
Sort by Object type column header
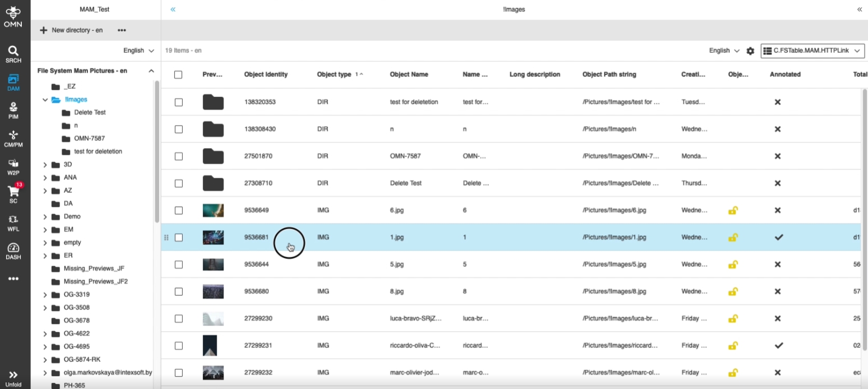(334, 75)
